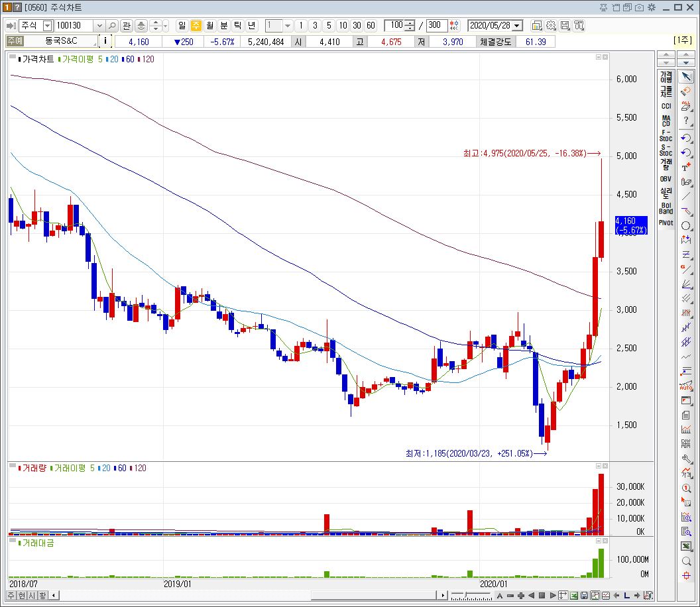Select 분 (minute) chart period
The width and height of the screenshot is (700, 607).
(223, 25)
